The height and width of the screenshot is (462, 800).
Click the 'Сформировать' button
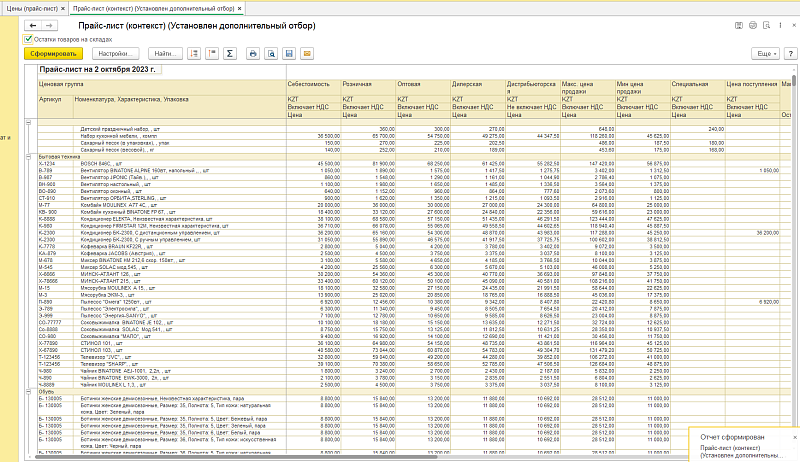[x=54, y=52]
